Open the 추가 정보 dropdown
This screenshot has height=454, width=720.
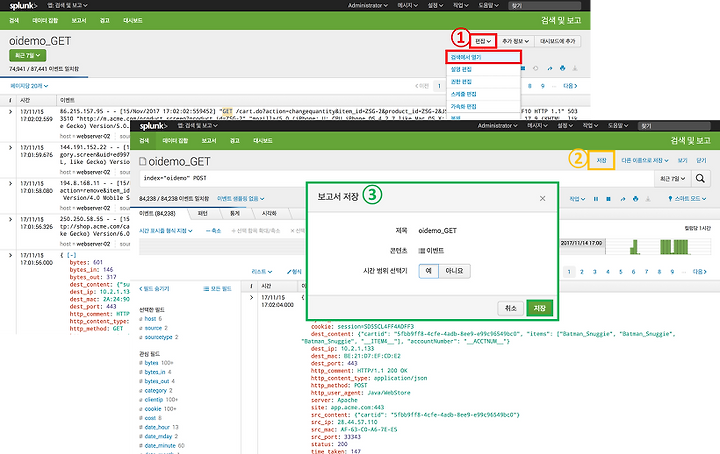[515, 41]
